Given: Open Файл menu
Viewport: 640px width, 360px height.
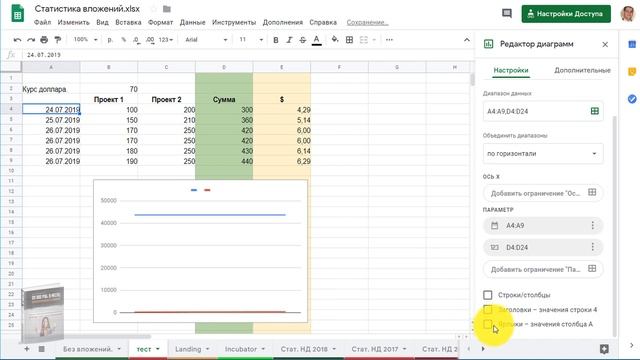Looking at the screenshot, I should (x=42, y=22).
